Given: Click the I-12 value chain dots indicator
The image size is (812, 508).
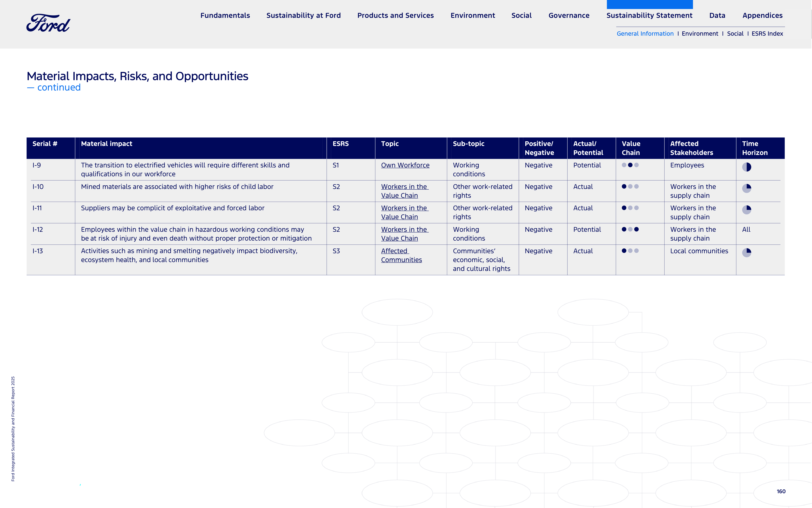Looking at the screenshot, I should coord(630,229).
